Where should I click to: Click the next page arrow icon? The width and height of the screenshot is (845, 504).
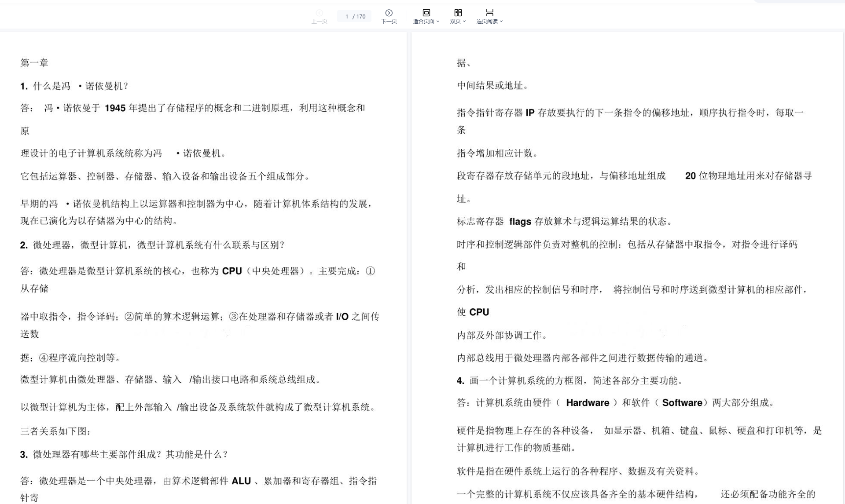(389, 13)
